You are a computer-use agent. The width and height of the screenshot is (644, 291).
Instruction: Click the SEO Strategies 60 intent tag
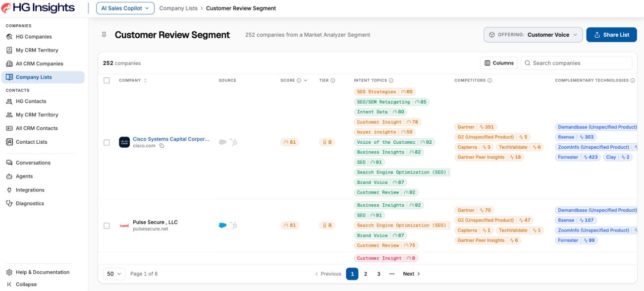[x=385, y=92]
